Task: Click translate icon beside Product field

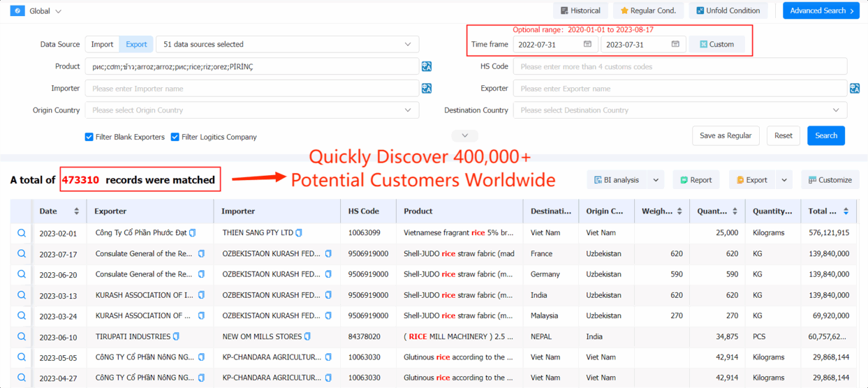Action: point(427,66)
